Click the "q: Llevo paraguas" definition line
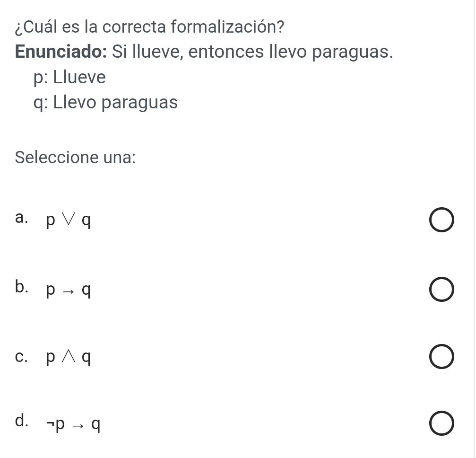 pyautogui.click(x=106, y=102)
